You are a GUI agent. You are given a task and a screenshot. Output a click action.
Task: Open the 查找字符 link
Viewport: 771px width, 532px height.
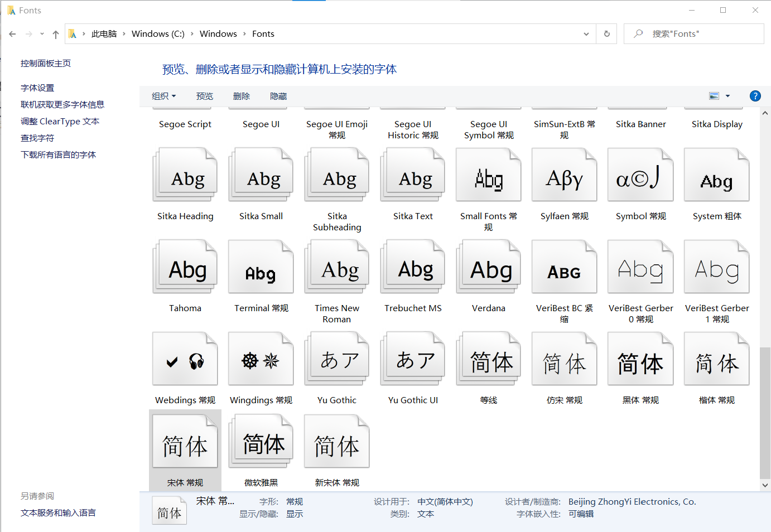37,138
